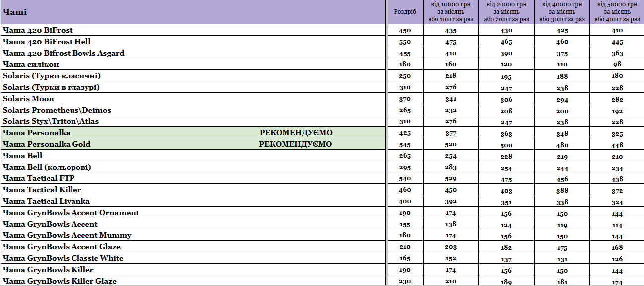Select the 282 price for Solaris Moon

click(617, 99)
